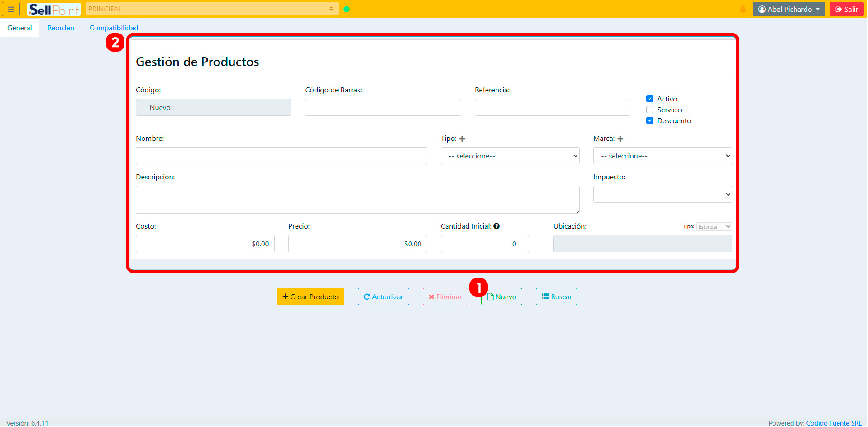The width and height of the screenshot is (868, 427).
Task: Click the green status indicator dot
Action: click(347, 9)
